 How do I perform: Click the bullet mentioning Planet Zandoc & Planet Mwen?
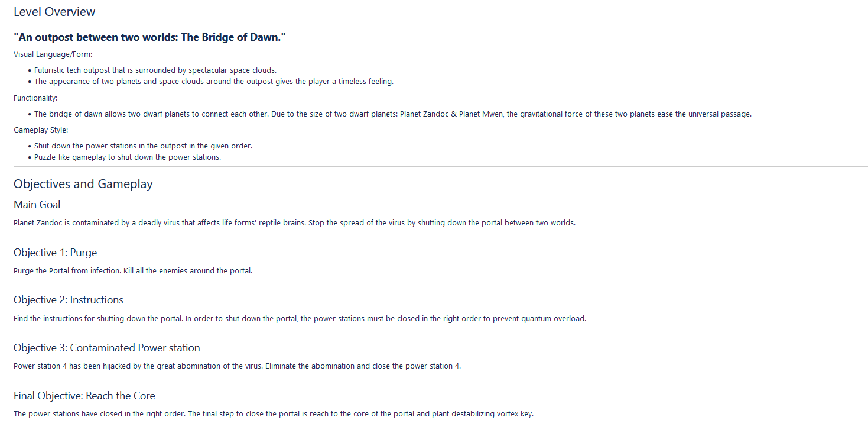[x=392, y=114]
